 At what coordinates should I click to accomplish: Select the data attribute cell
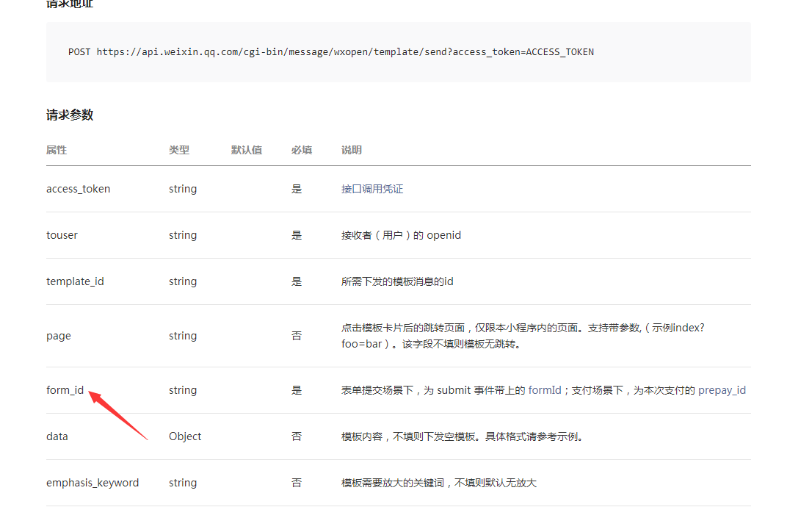[57, 436]
